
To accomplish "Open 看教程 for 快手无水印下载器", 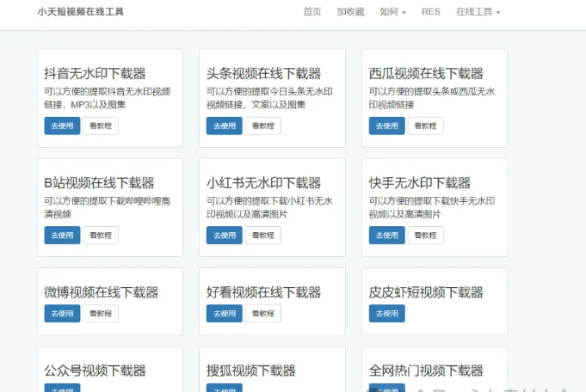I will tap(426, 236).
